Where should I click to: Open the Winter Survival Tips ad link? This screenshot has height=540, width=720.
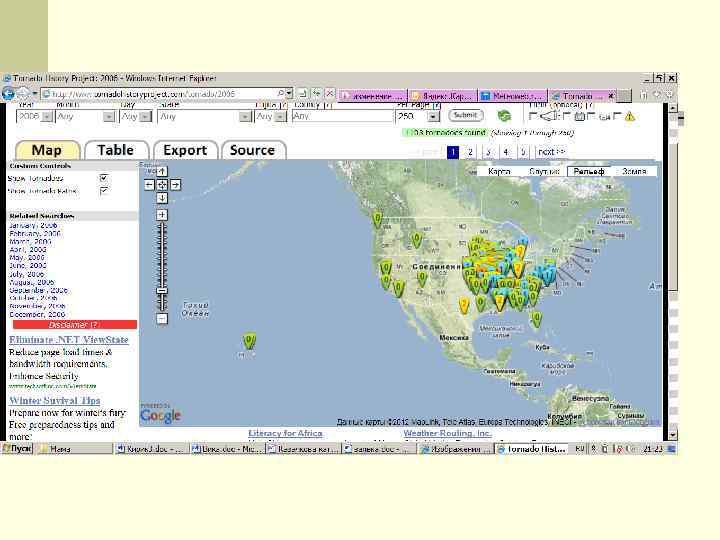55,400
